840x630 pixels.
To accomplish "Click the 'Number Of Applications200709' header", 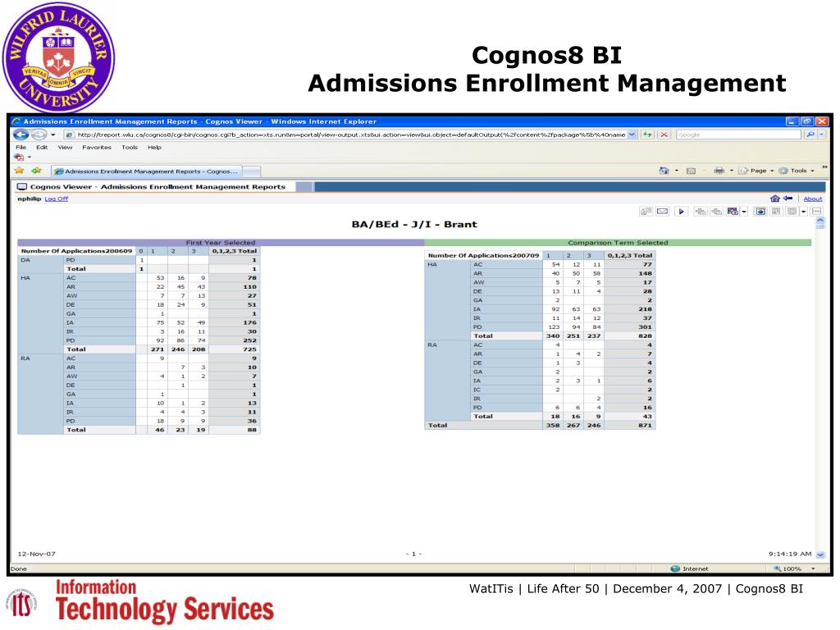I will (483, 256).
